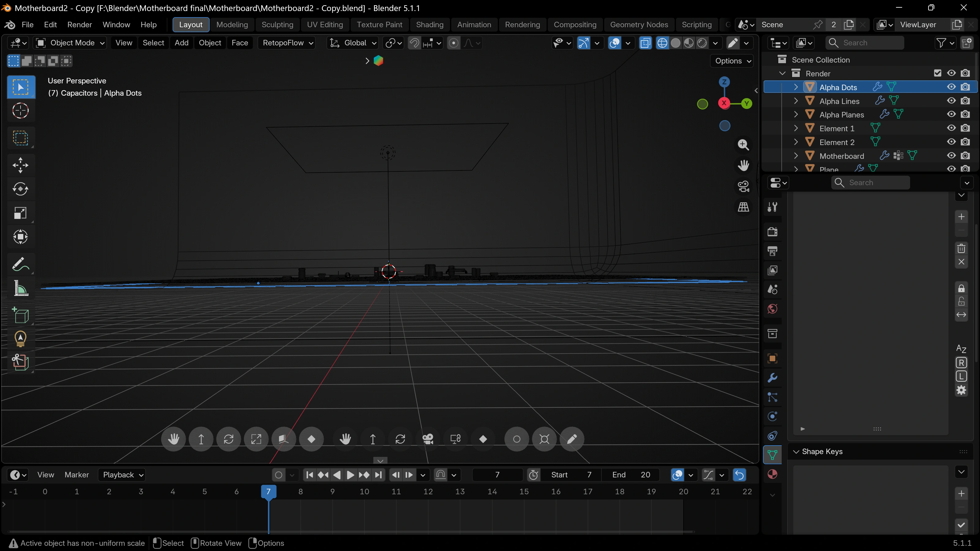Toggle camera view in viewport
Viewport: 980px width, 551px height.
743,186
